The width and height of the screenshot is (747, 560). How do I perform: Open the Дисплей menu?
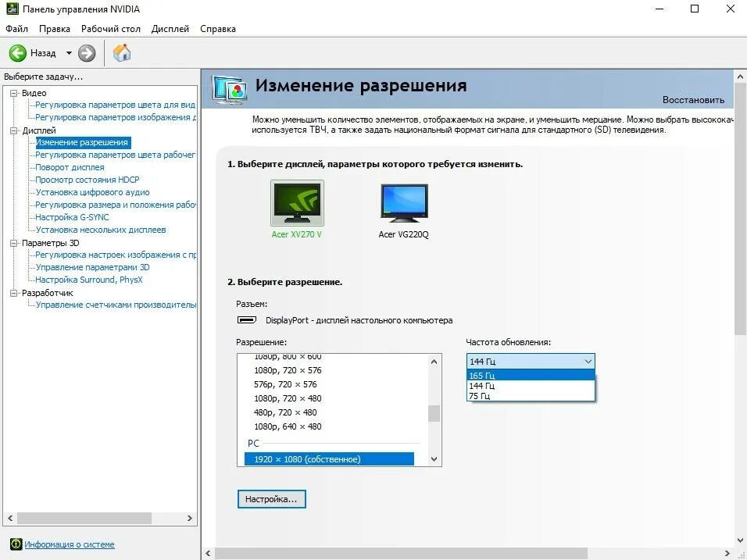click(170, 29)
